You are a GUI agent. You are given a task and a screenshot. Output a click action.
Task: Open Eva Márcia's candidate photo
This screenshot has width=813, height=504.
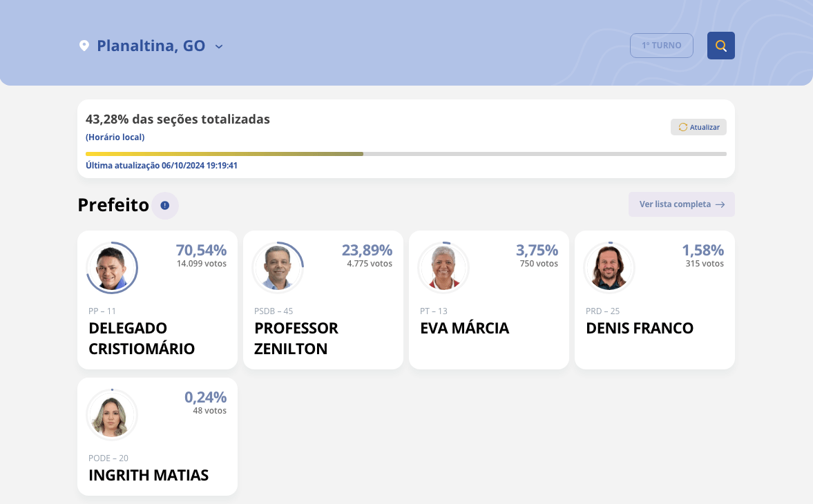443,268
